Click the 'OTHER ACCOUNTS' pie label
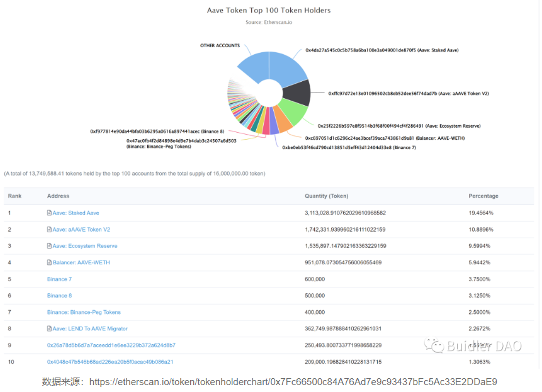This screenshot has height=392, width=542. click(x=220, y=45)
